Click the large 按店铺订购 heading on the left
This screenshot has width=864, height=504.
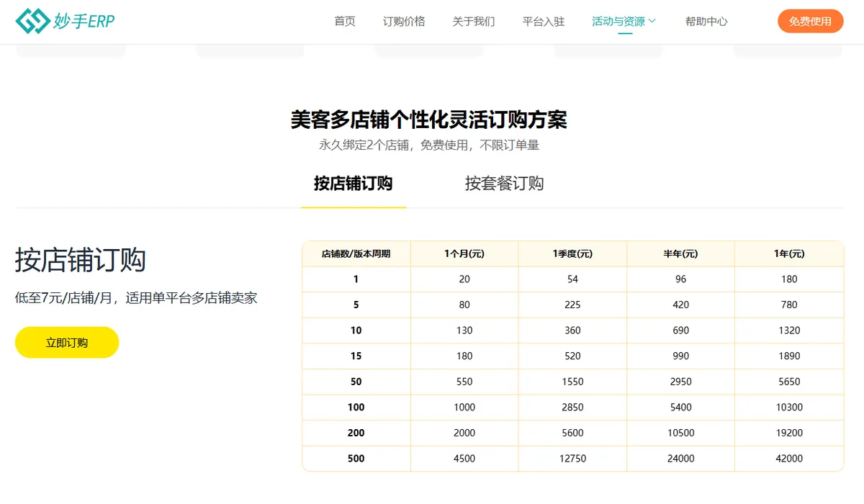pyautogui.click(x=81, y=260)
